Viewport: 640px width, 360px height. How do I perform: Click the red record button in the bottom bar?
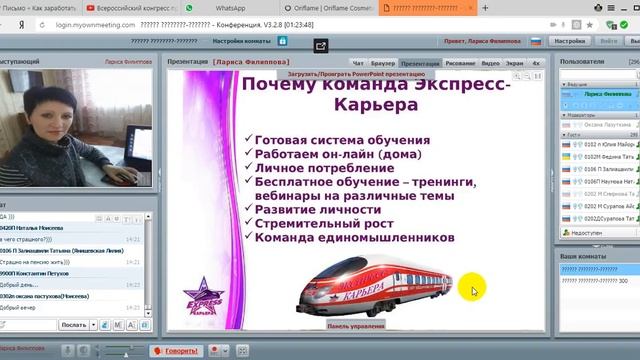[x=214, y=351]
